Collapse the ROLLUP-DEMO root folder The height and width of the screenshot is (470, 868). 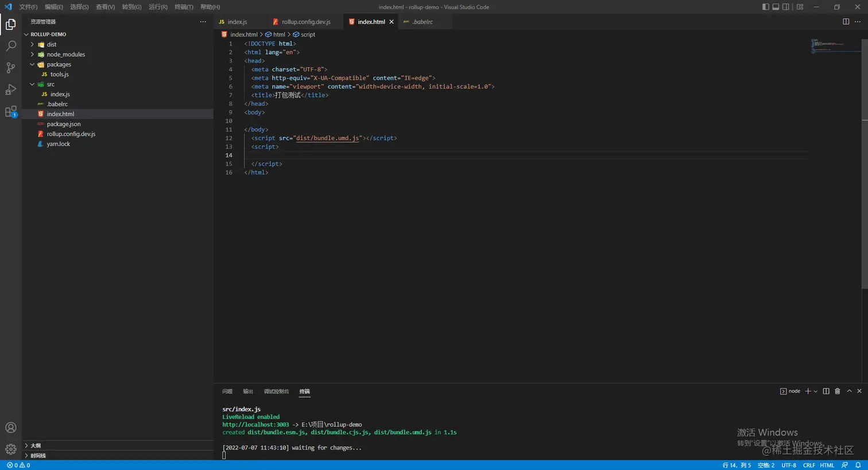pyautogui.click(x=26, y=34)
